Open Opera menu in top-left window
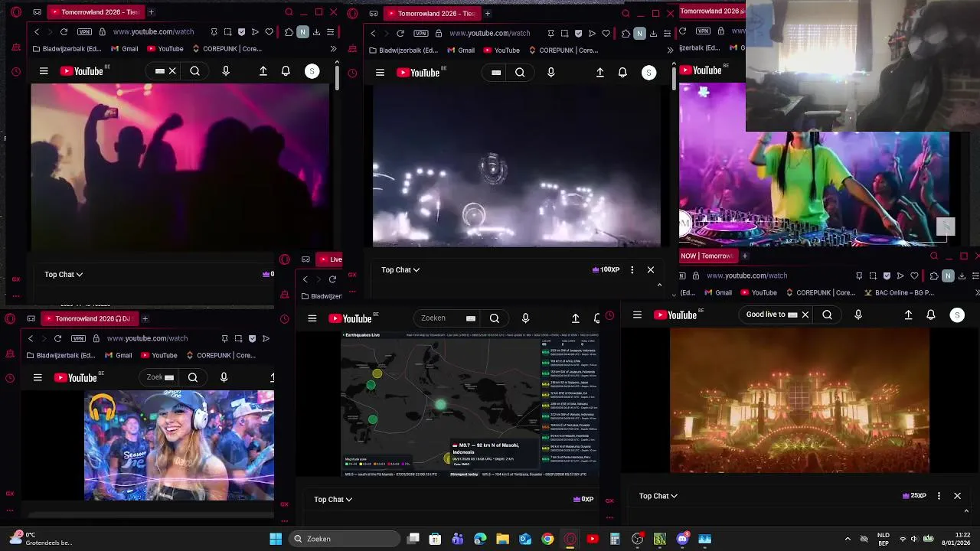This screenshot has width=980, height=551. [x=16, y=12]
